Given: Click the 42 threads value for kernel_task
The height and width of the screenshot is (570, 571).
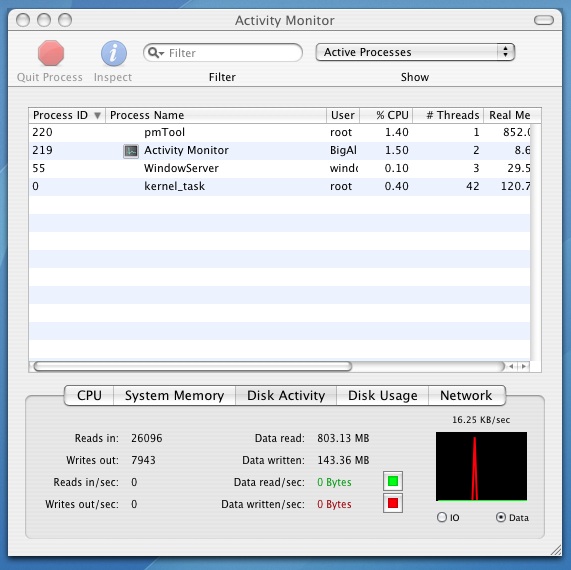Looking at the screenshot, I should tap(472, 186).
